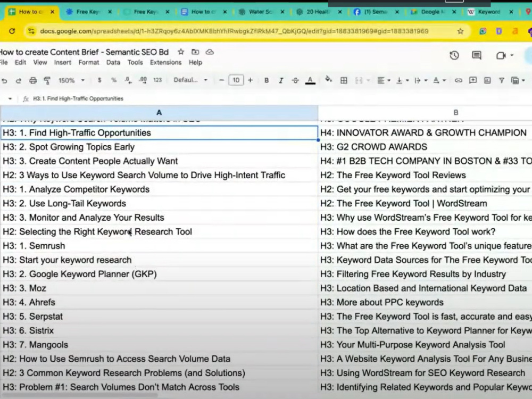Open the font family dropdown
This screenshot has width=532, height=399.
pos(190,80)
